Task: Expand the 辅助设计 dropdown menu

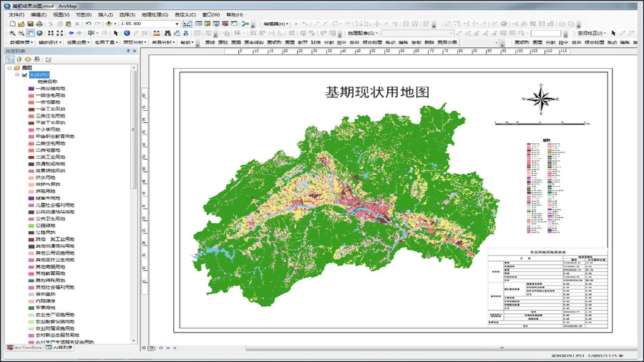Action: [x=49, y=42]
